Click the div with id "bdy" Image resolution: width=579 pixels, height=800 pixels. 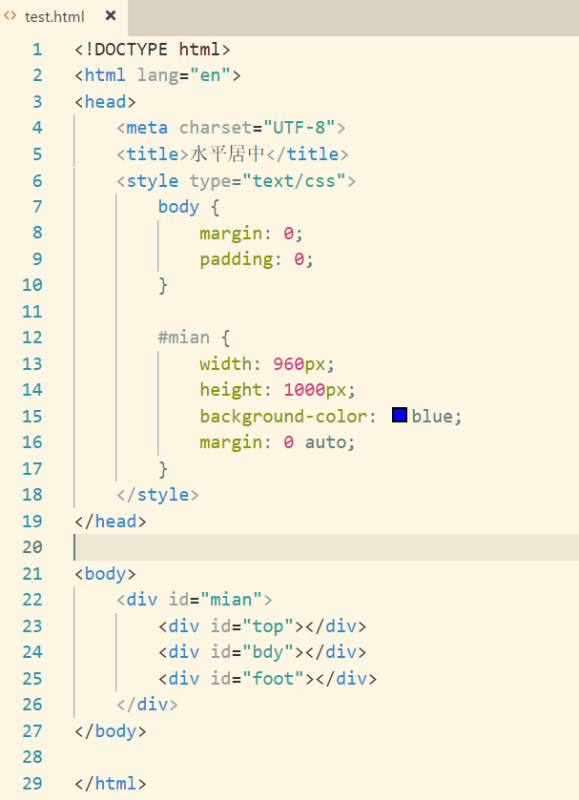[x=262, y=652]
